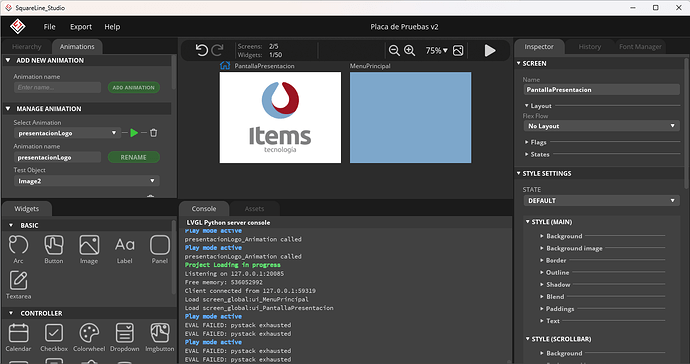The image size is (690, 364).
Task: Switch to the Hierarchy tab
Action: [26, 47]
